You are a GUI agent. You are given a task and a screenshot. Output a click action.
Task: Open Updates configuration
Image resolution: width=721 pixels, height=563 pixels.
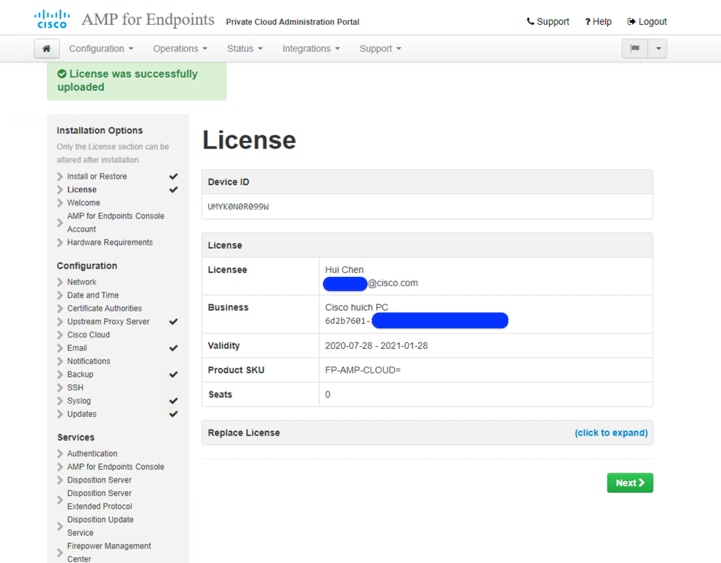[x=82, y=414]
